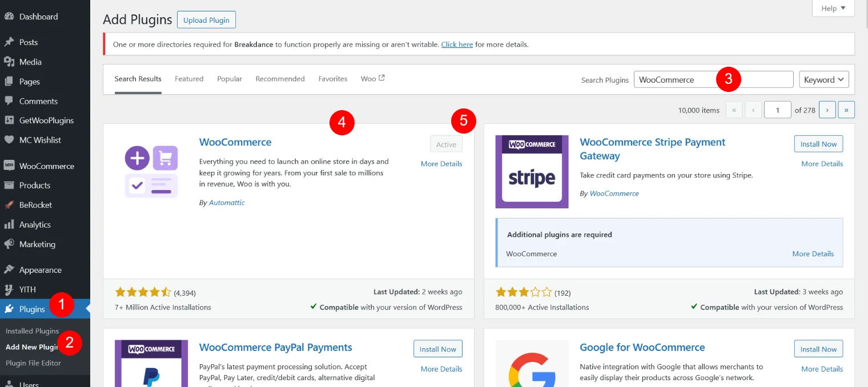Install WooCommerce PayPal Payments now

coord(438,349)
